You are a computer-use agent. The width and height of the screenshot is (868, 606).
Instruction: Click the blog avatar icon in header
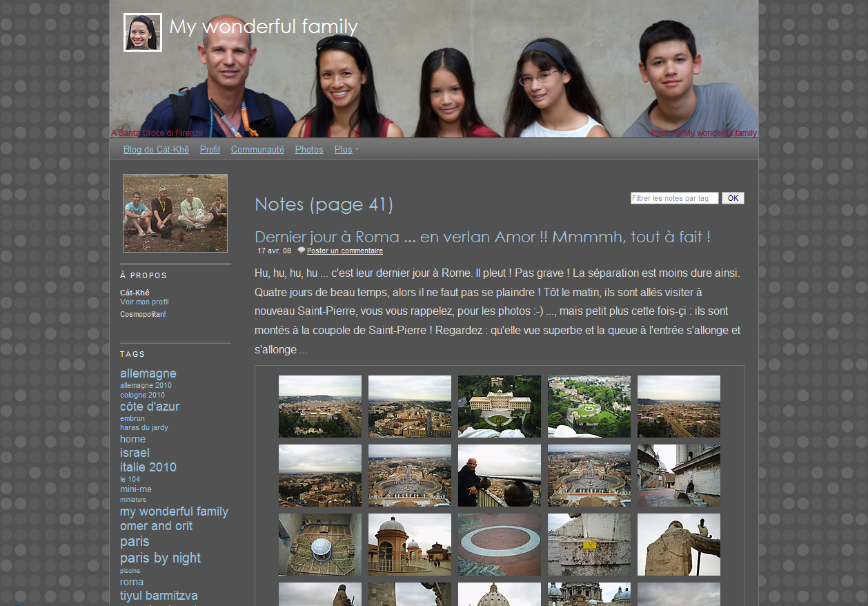pyautogui.click(x=143, y=32)
